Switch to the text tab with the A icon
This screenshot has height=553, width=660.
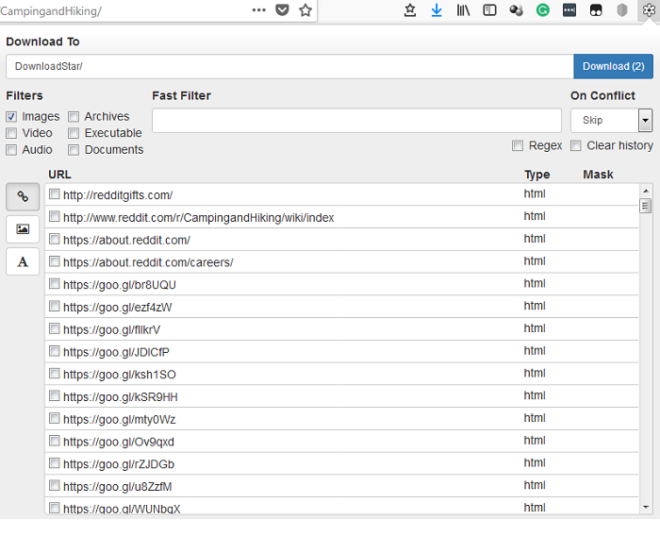tap(23, 262)
